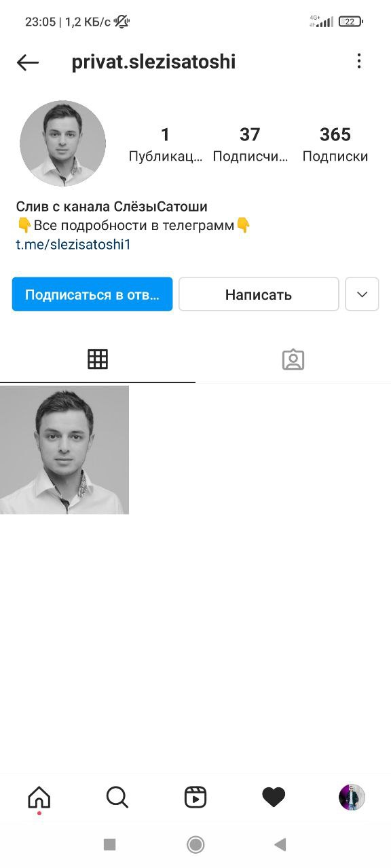Open the single post thumbnail

click(64, 450)
